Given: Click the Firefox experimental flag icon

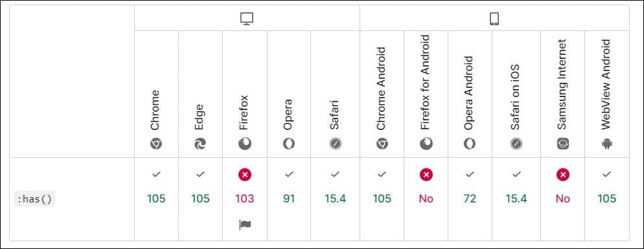Looking at the screenshot, I should 245,225.
